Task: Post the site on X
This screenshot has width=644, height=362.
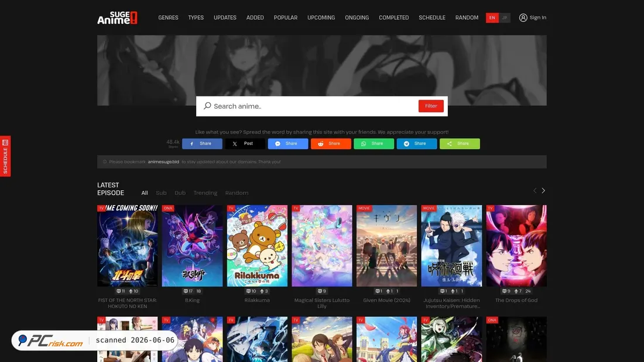Action: [245, 144]
